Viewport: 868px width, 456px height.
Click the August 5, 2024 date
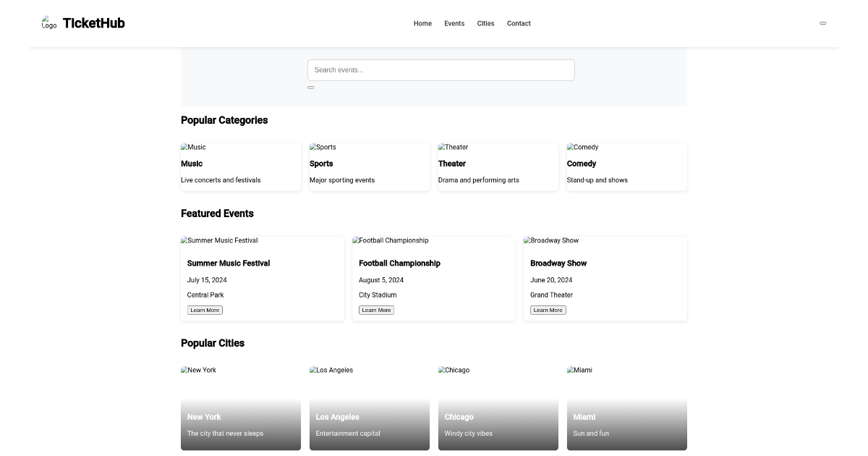pos(381,280)
